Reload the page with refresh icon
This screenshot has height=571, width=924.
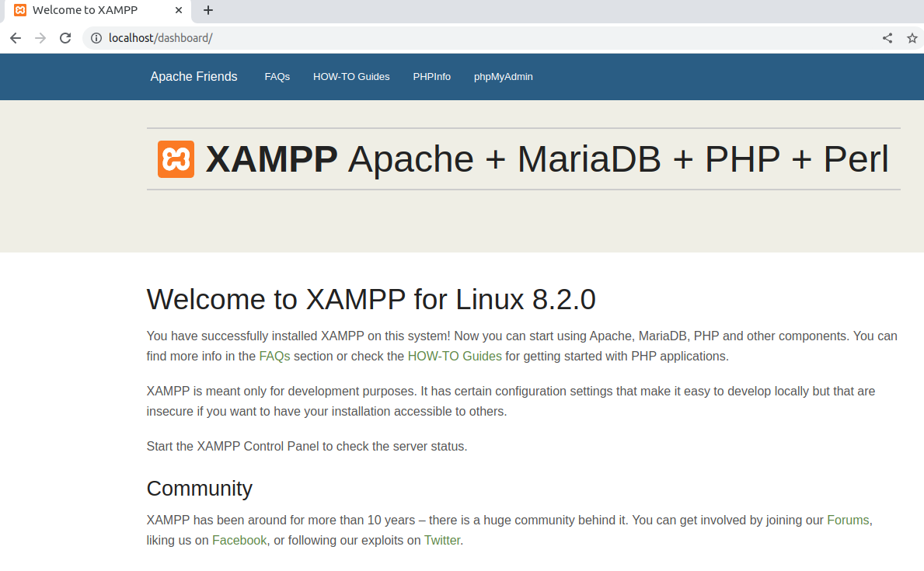[65, 38]
